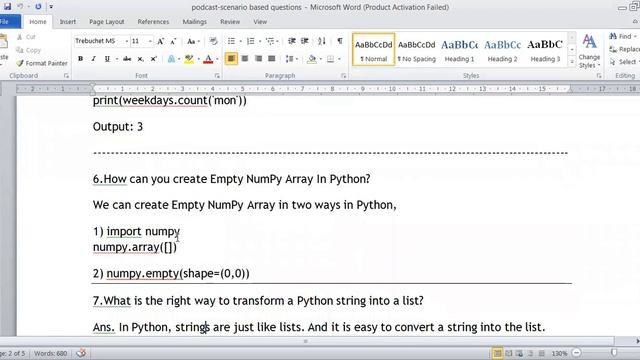Switch to the Review tab
640x360 pixels.
(230, 22)
